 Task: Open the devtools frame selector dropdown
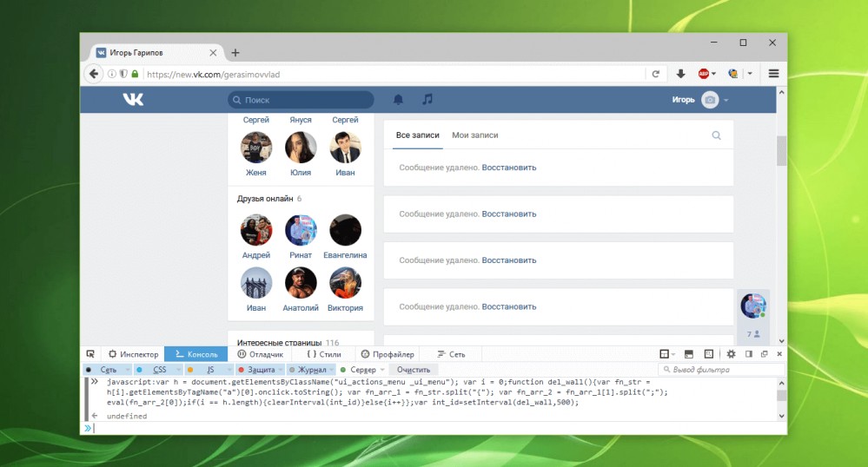click(x=667, y=354)
